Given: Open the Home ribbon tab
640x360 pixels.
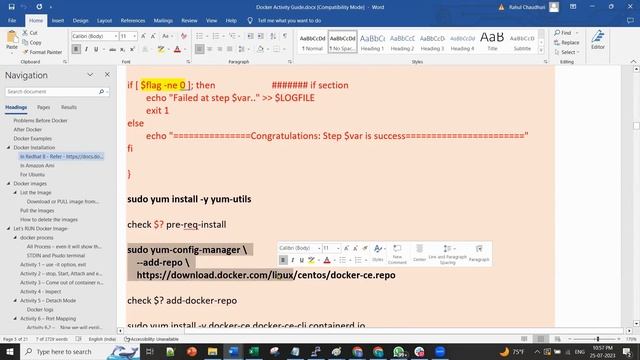Looking at the screenshot, I should pyautogui.click(x=36, y=20).
